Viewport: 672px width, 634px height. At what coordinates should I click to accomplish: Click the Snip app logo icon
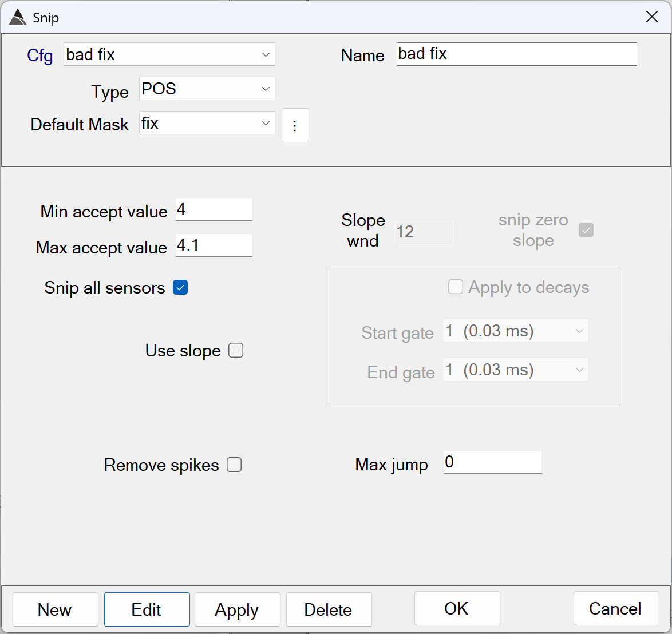coord(18,18)
